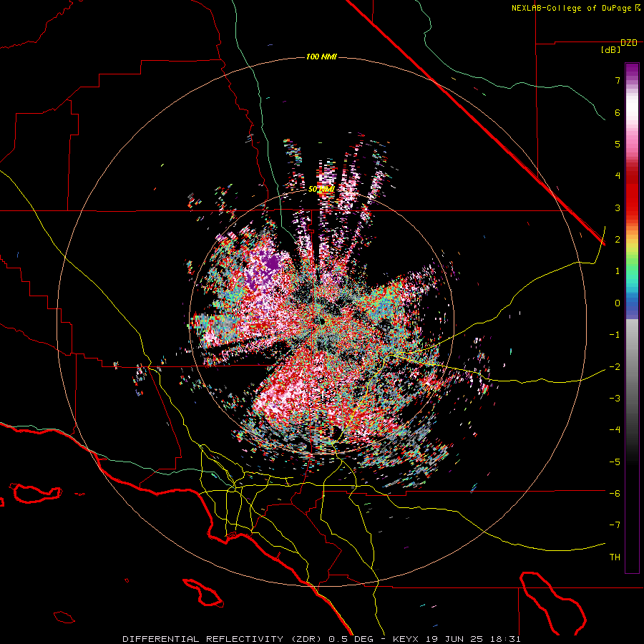Click the positive 5 scale value
Screen dimensions: 644x644
coord(618,144)
